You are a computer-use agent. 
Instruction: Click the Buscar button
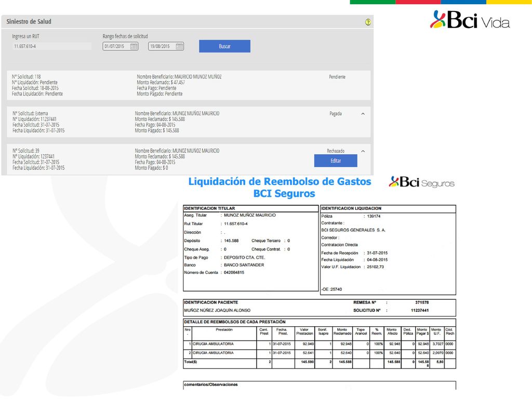(x=224, y=46)
